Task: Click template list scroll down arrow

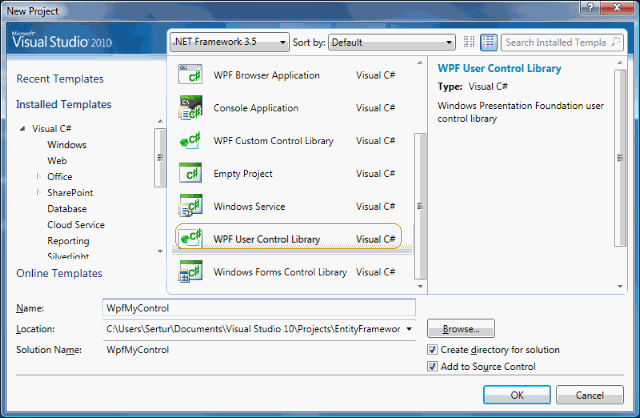Action: (420, 286)
